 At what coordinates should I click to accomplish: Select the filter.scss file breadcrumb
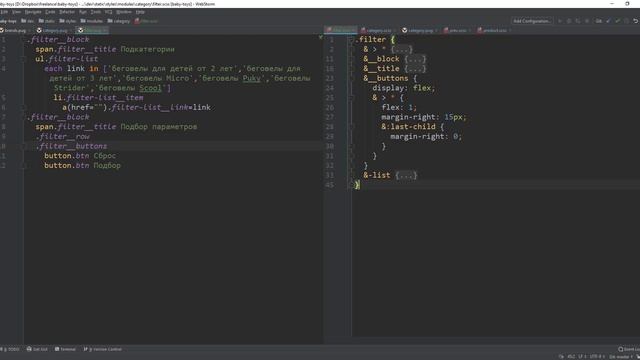pos(146,21)
